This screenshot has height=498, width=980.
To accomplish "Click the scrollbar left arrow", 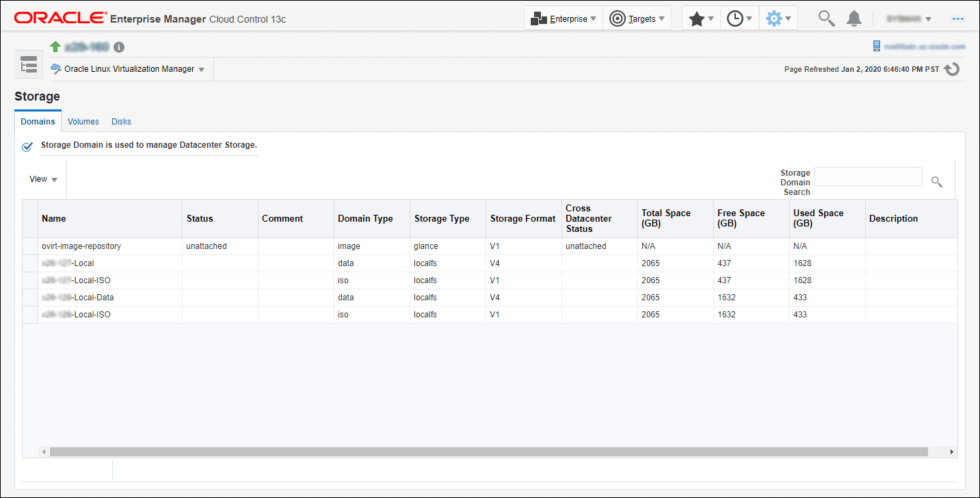I will (43, 452).
